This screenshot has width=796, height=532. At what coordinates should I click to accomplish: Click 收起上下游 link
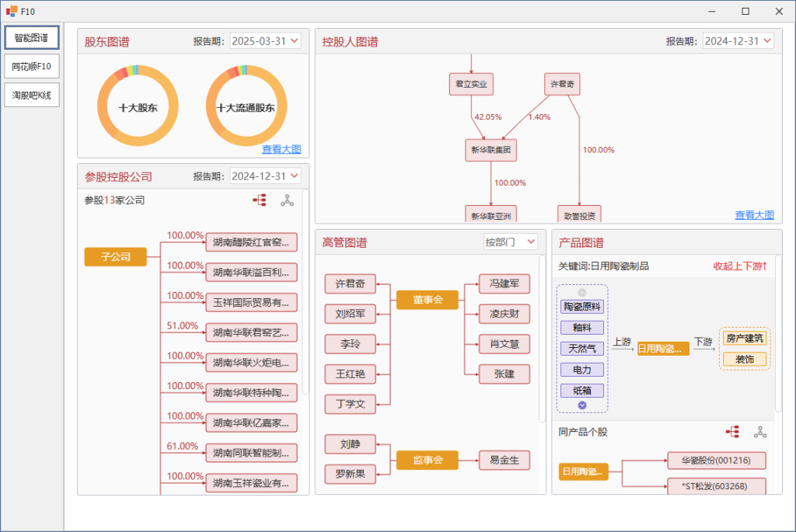pos(740,266)
